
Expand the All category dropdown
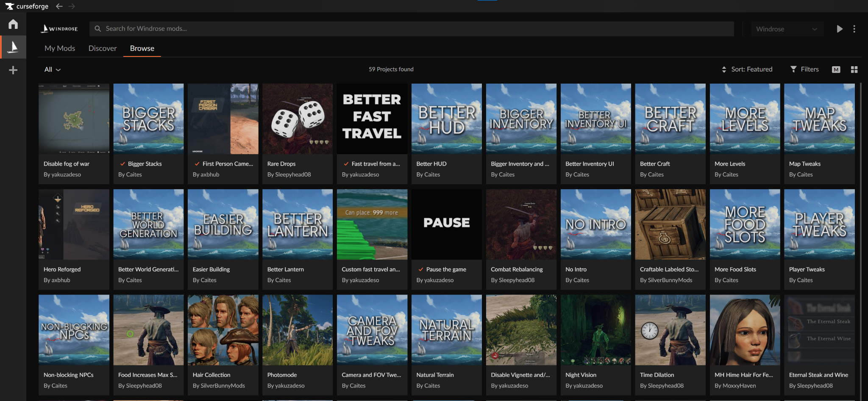pos(53,70)
